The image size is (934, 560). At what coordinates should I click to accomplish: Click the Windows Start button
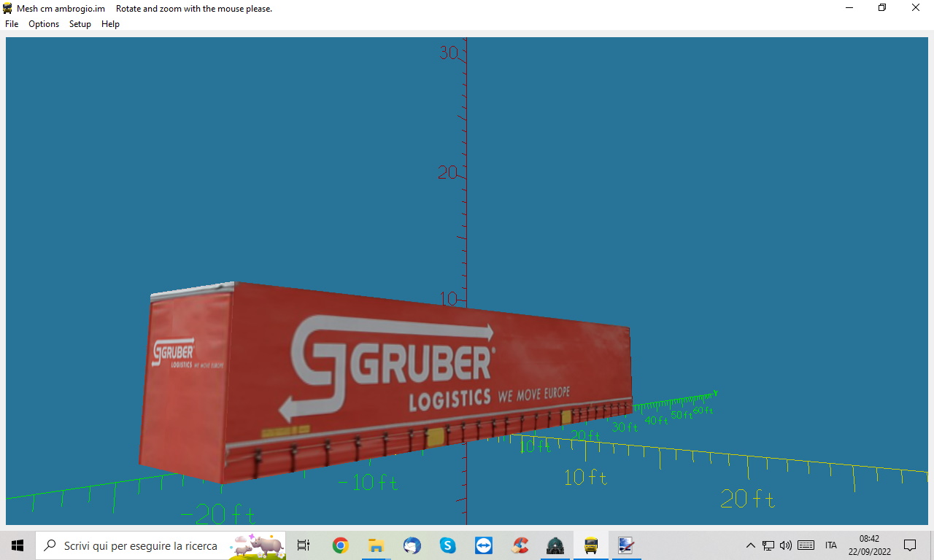point(18,545)
